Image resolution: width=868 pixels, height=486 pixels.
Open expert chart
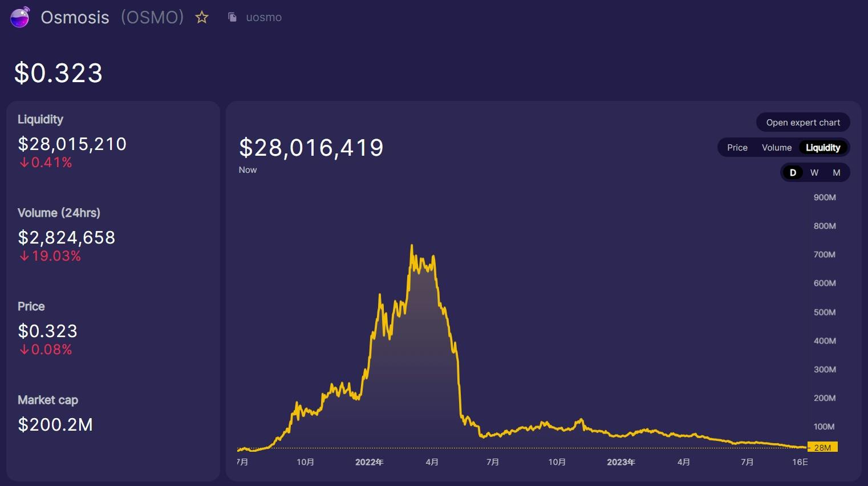pos(803,123)
